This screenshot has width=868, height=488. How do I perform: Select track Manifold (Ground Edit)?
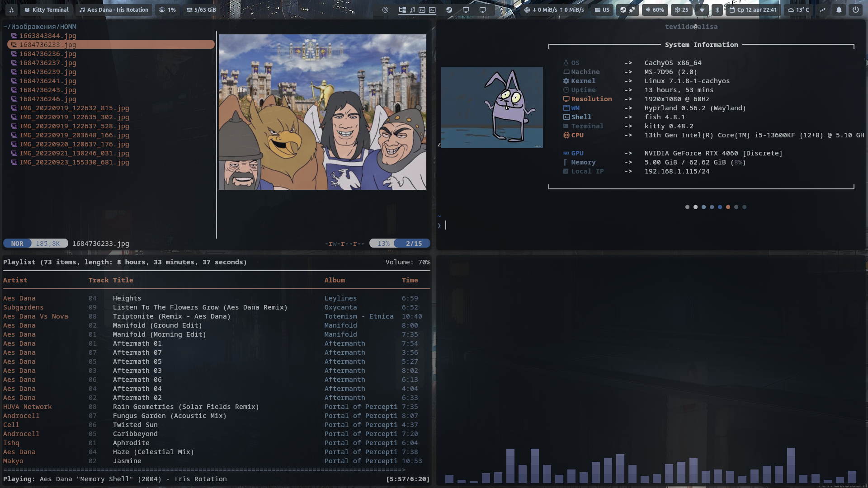point(217,325)
